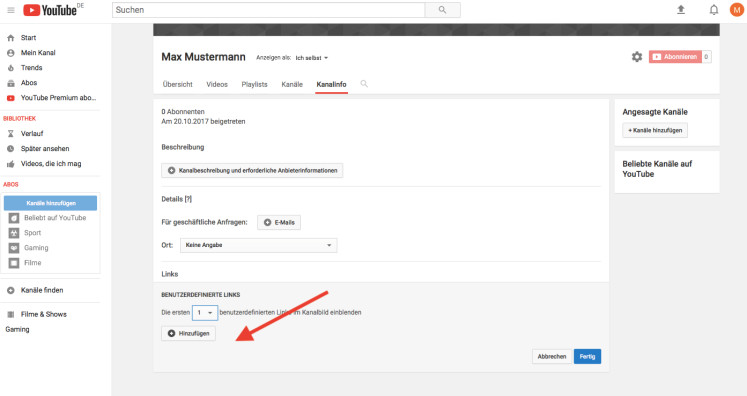Viewport: 747px width, 396px height.
Task: Click the Gaming channel icon
Action: [x=14, y=248]
